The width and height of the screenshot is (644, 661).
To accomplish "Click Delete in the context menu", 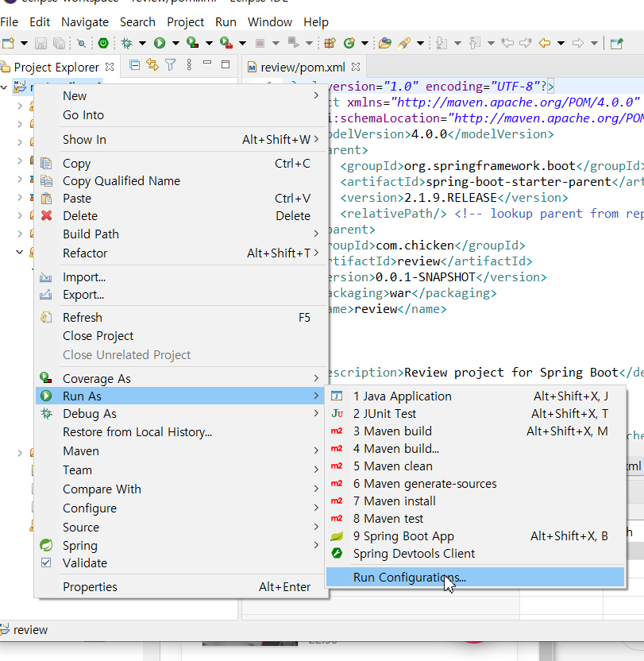I will click(x=180, y=215).
